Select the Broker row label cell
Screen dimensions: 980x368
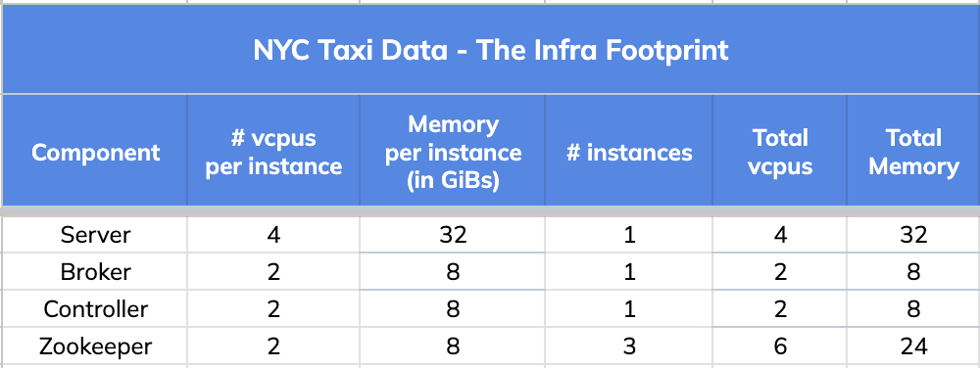(x=95, y=271)
